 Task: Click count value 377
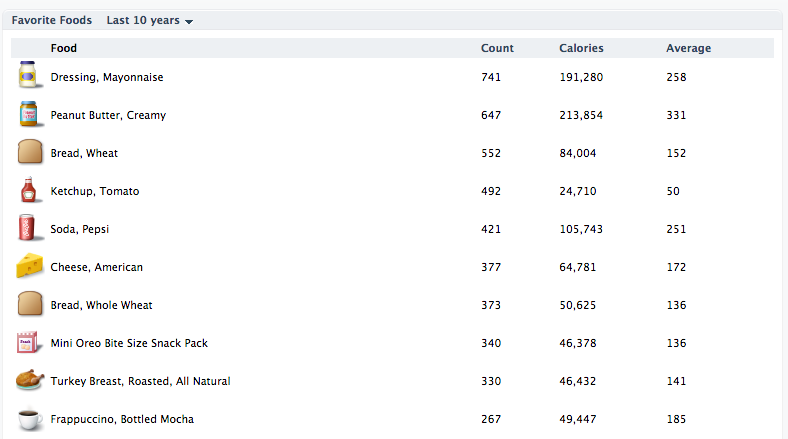click(491, 267)
